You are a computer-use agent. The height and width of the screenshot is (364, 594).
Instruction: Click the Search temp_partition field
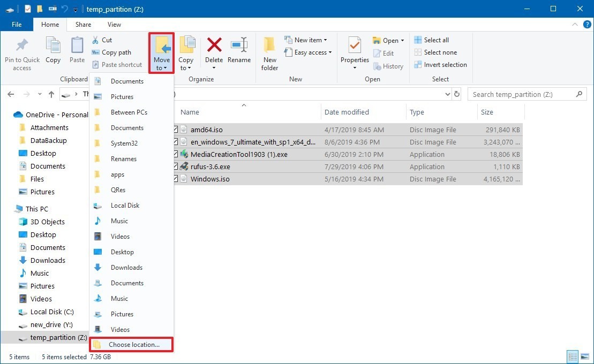click(x=522, y=94)
